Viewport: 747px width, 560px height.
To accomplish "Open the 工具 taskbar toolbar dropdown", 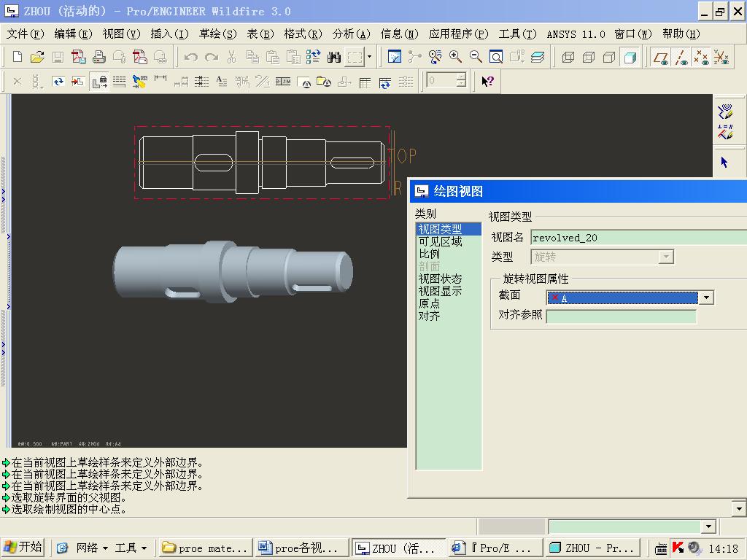I will pyautogui.click(x=144, y=548).
